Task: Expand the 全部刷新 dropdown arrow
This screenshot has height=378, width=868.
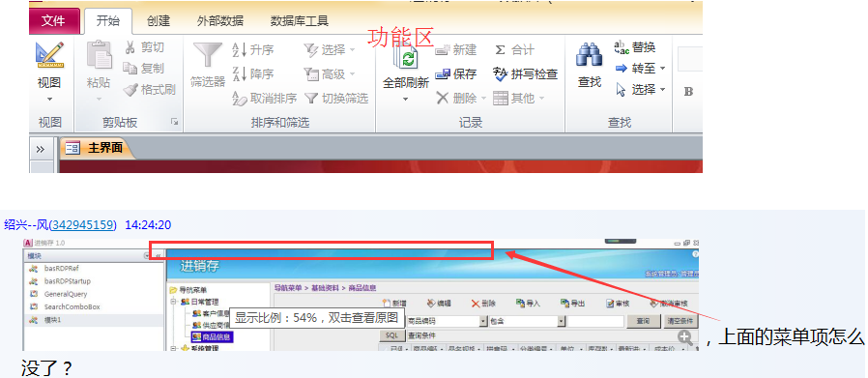Action: [x=405, y=100]
